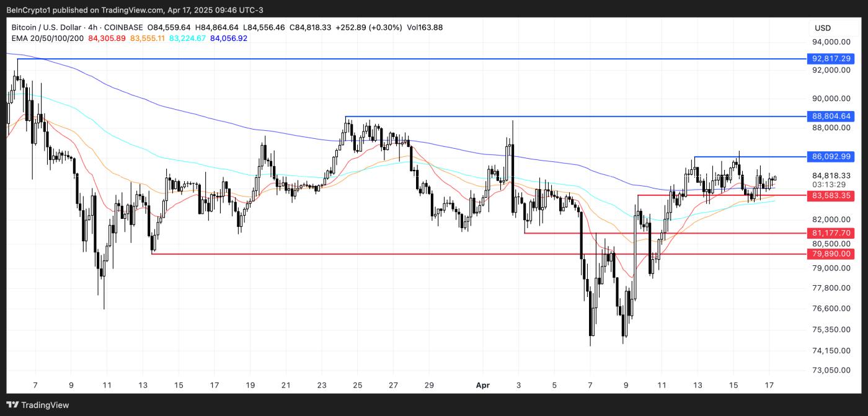Select the 88,804.64 resistance price label
Viewport: 868px width, 416px height.
point(833,116)
